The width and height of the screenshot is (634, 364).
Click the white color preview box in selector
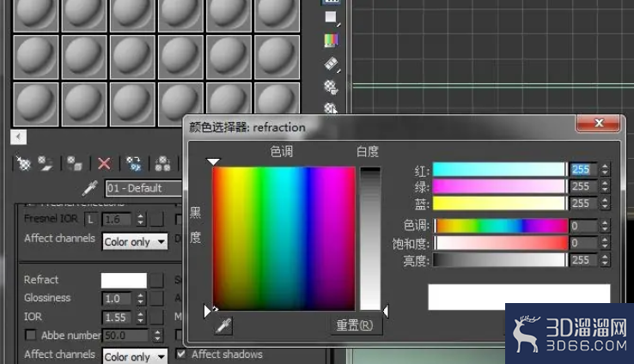(519, 297)
